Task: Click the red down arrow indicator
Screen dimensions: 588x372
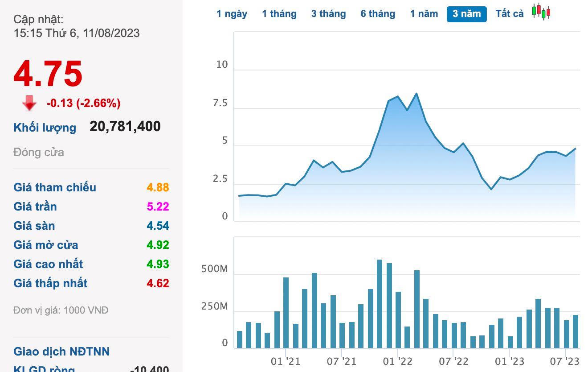Action: tap(29, 103)
